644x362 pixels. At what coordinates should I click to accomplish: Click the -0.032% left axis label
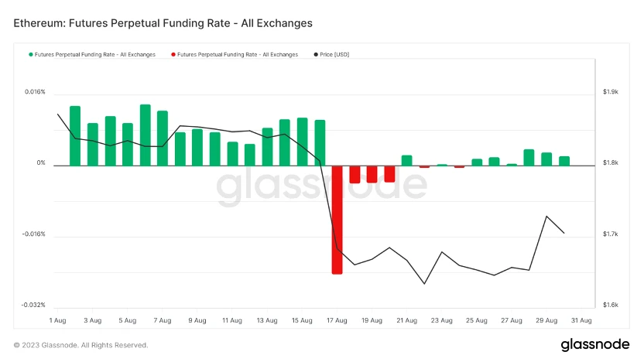(x=34, y=305)
